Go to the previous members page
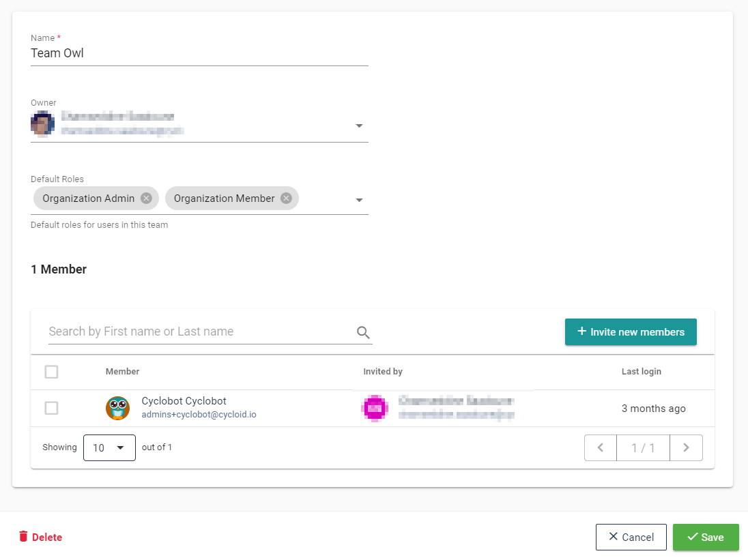 coord(601,447)
